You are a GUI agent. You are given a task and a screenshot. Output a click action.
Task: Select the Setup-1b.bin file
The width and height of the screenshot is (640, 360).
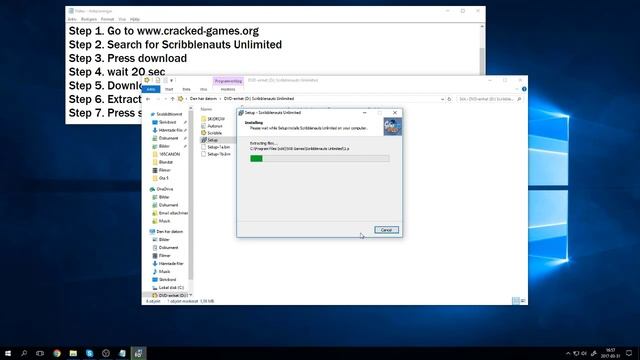[216, 154]
